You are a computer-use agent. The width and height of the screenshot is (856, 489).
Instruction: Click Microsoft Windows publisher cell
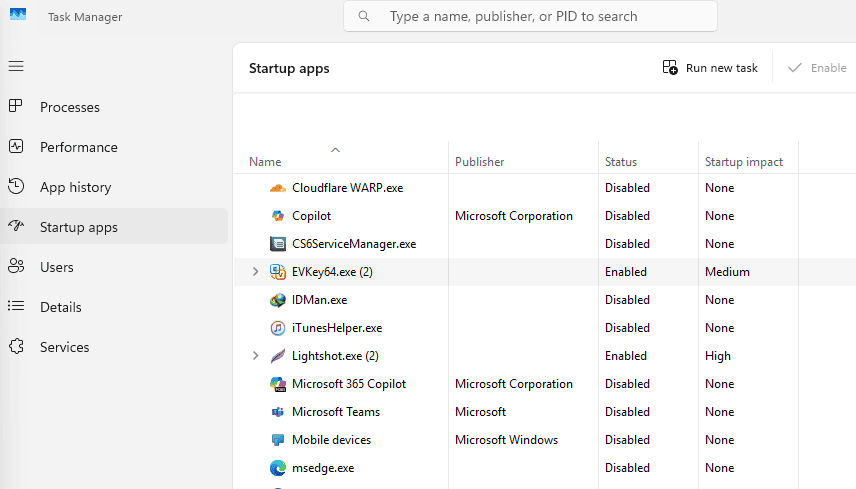[506, 440]
